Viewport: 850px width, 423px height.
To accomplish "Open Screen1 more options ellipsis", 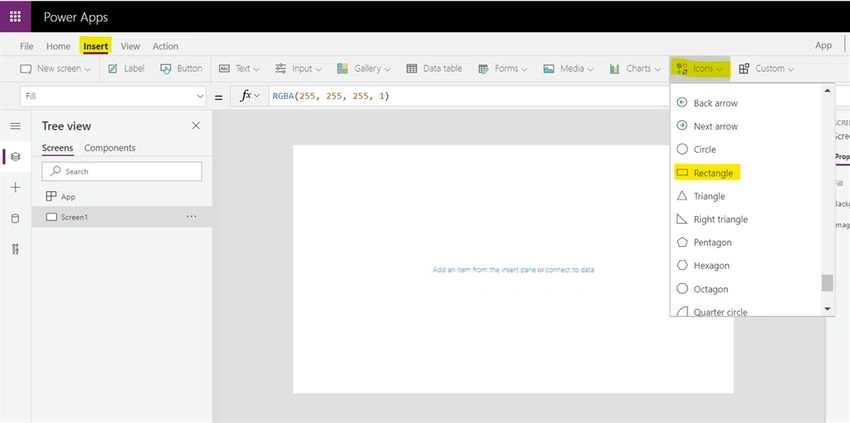I will tap(191, 216).
